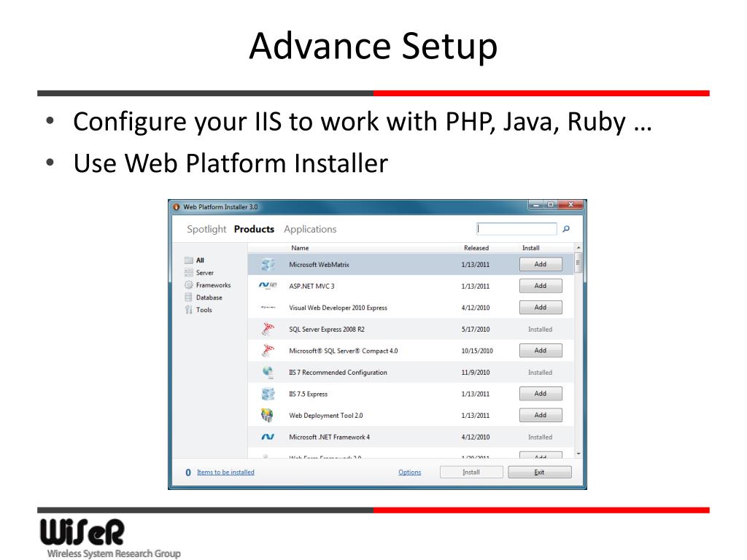Select Microsoft .NET Framework 4 name
The height and width of the screenshot is (560, 747).
point(329,437)
